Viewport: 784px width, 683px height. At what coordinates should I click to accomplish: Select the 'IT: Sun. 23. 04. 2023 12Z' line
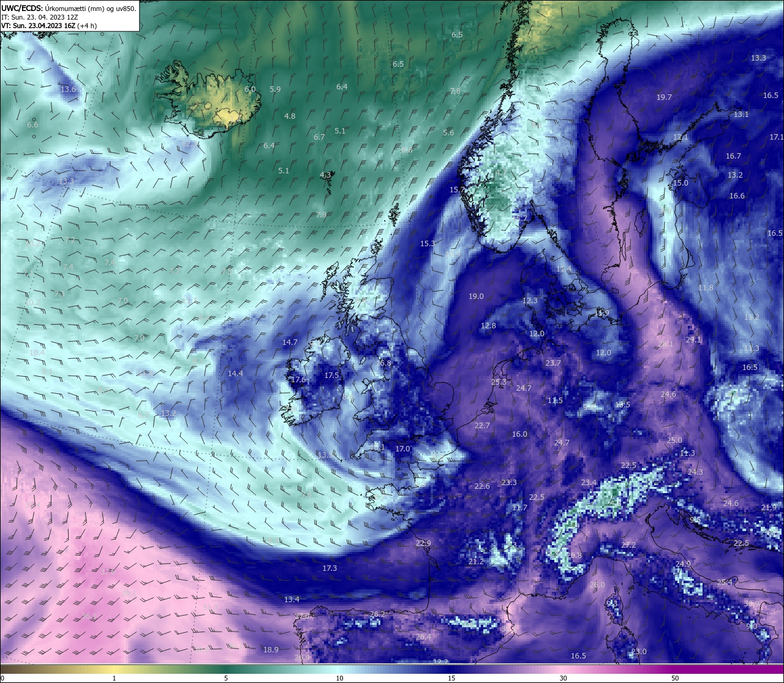(x=40, y=17)
